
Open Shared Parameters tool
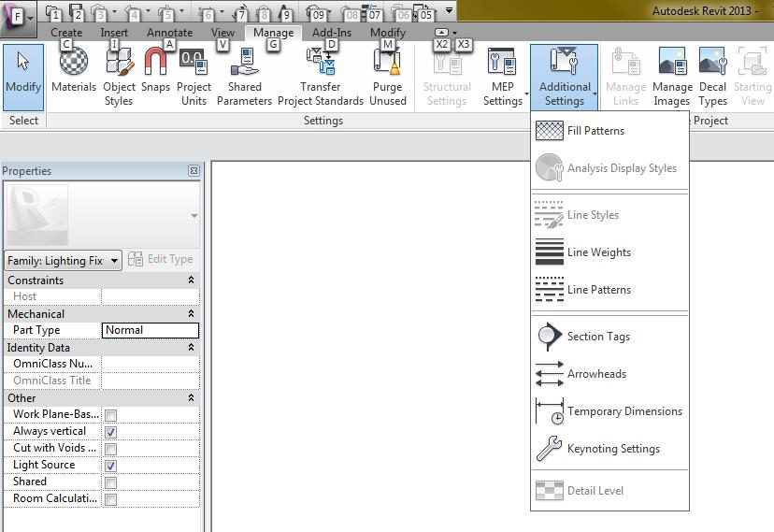244,77
